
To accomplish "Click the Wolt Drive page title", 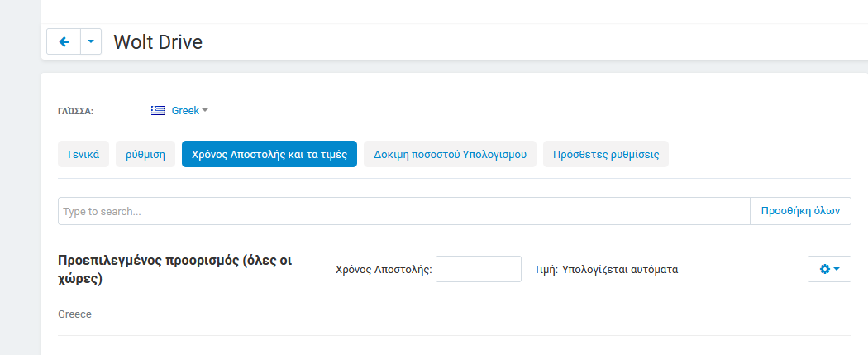I will 159,42.
